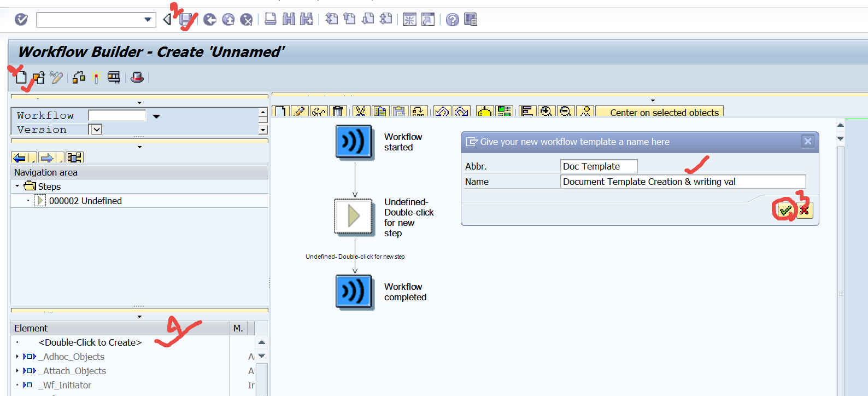This screenshot has width=868, height=396.
Task: Click the Activate magic wand icon
Action: [96, 78]
